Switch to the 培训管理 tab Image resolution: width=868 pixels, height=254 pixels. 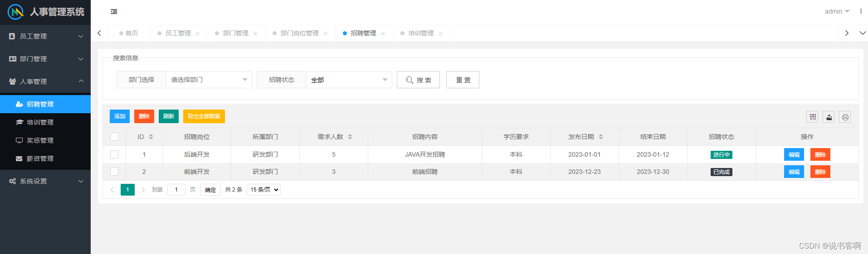click(x=421, y=33)
